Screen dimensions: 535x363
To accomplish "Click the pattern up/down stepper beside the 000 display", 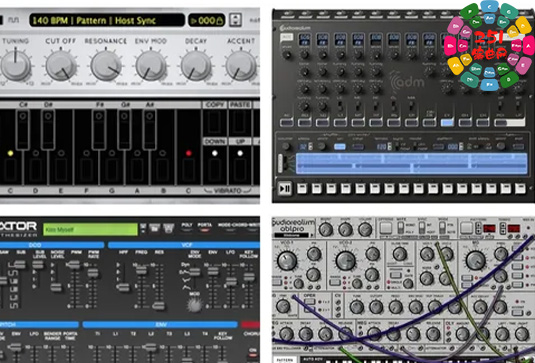I will pyautogui.click(x=235, y=20).
